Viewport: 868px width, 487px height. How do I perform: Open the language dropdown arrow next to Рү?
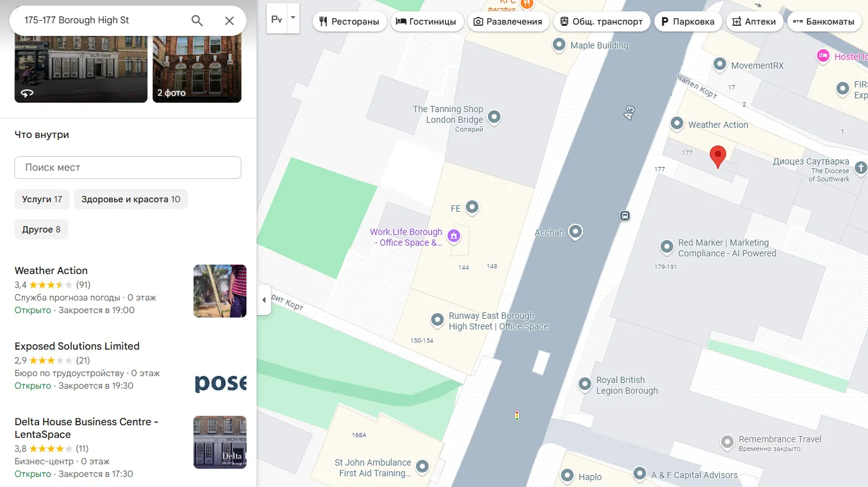pos(292,19)
